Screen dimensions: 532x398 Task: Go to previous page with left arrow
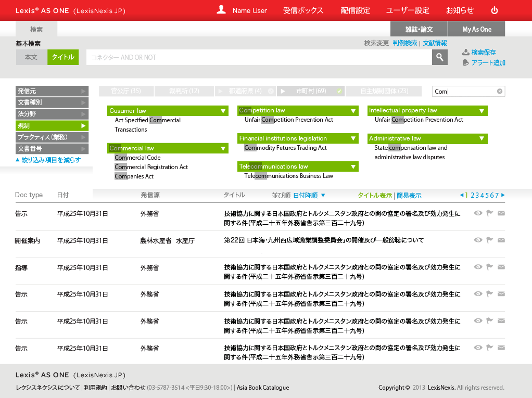[461, 195]
